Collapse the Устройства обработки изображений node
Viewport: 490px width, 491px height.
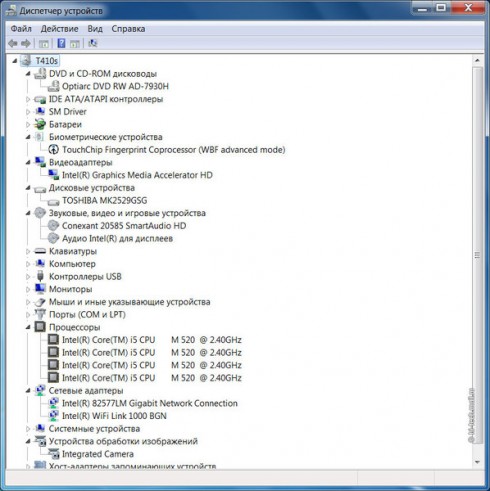coord(28,441)
